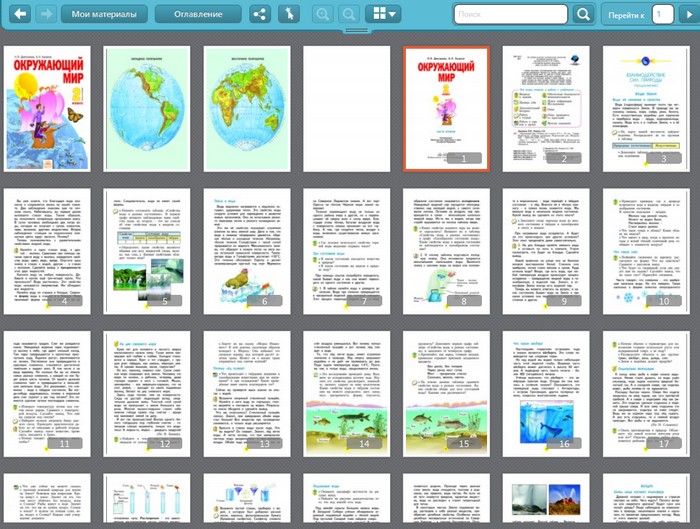Open the front cover thumbnail Окружающий мир
Screen dimensions: 700x529
pos(46,108)
